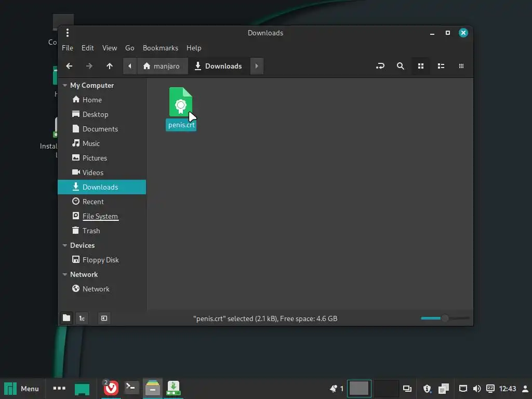Screen dimensions: 532x399
Task: Switch to list view
Action: (x=441, y=66)
